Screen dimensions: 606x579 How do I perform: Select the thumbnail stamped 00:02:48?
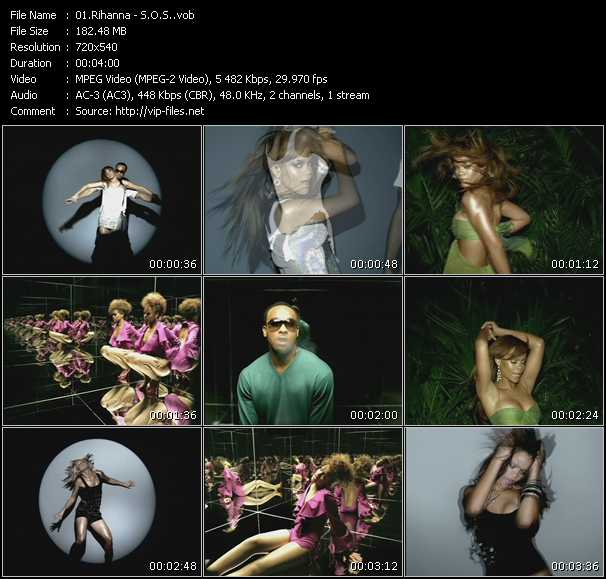click(102, 502)
